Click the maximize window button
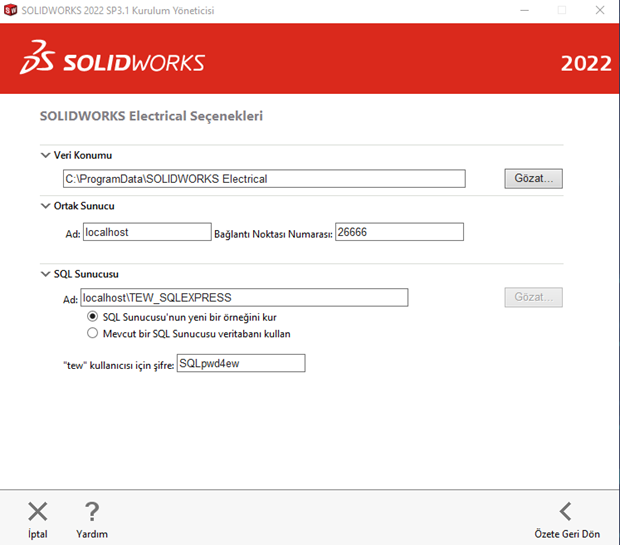 coord(561,10)
